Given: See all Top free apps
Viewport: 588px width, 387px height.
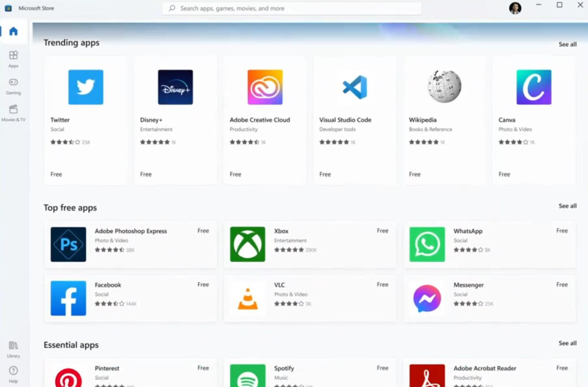Looking at the screenshot, I should (567, 206).
